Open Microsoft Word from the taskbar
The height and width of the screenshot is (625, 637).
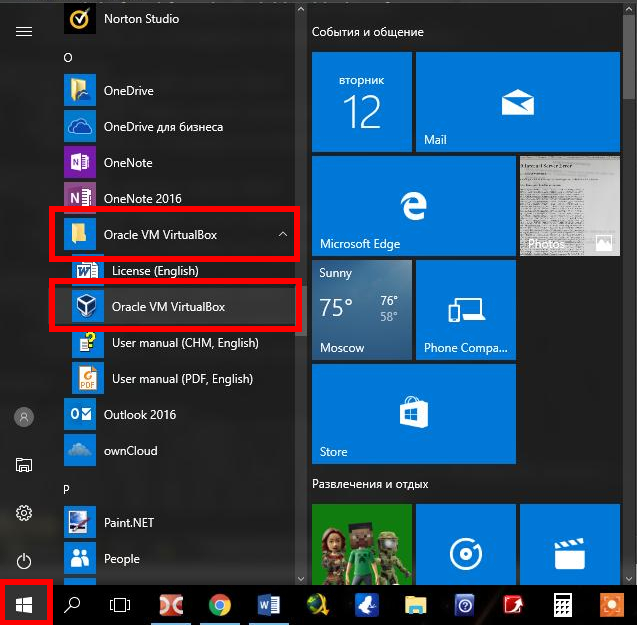[269, 605]
